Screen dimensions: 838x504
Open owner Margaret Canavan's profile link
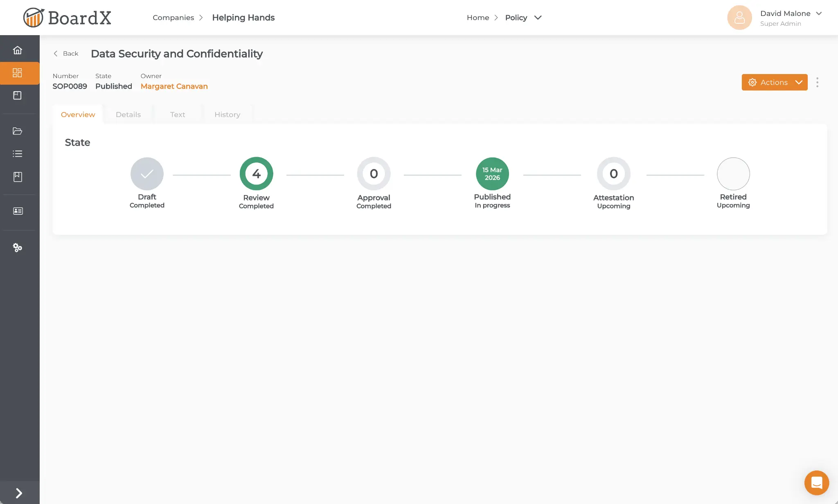[x=174, y=86]
